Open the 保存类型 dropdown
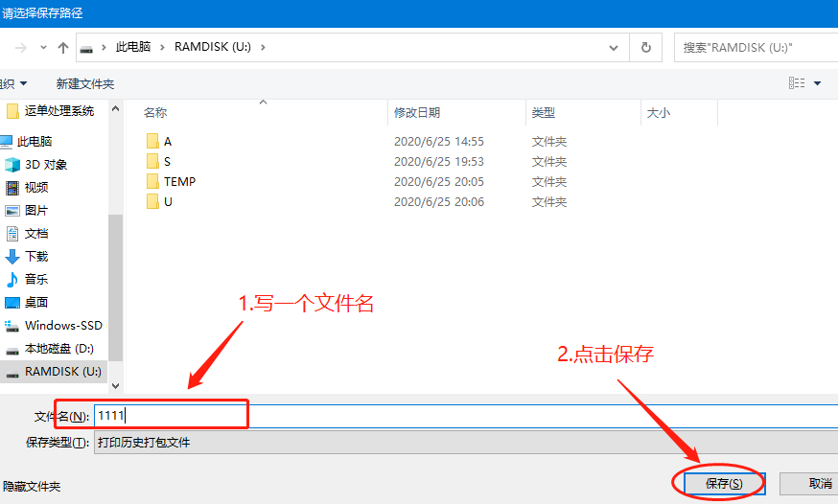Viewport: 838px width, 504px height. [465, 443]
